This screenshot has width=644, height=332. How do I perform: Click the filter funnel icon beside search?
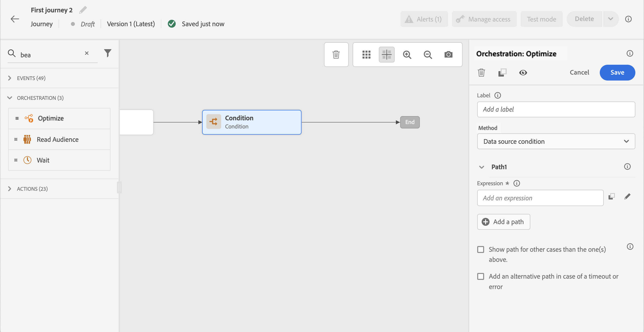[108, 53]
